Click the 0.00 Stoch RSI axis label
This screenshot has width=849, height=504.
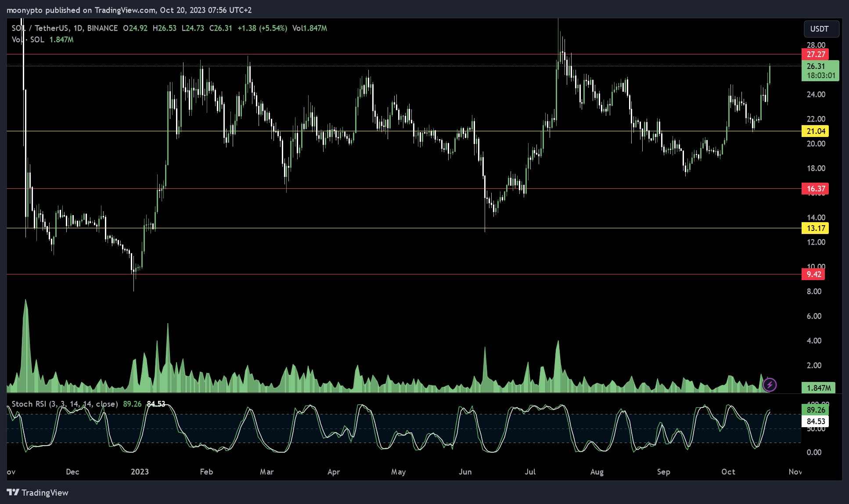[814, 452]
